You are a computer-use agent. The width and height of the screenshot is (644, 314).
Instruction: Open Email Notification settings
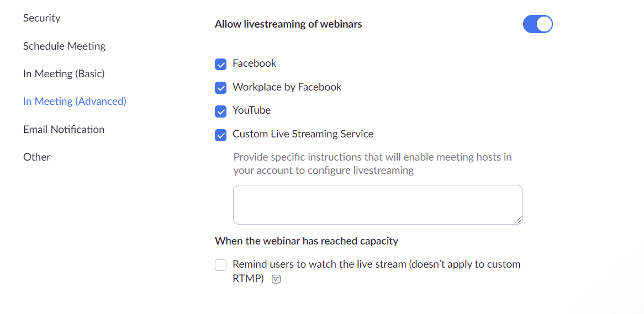click(64, 129)
